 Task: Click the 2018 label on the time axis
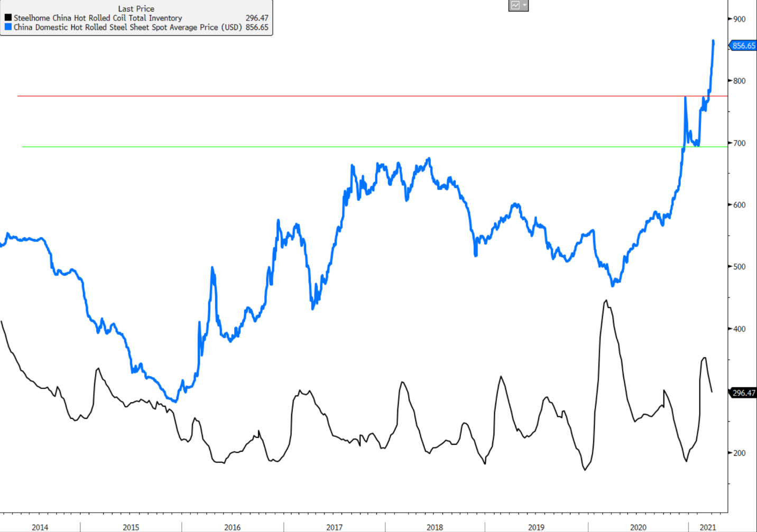click(435, 527)
